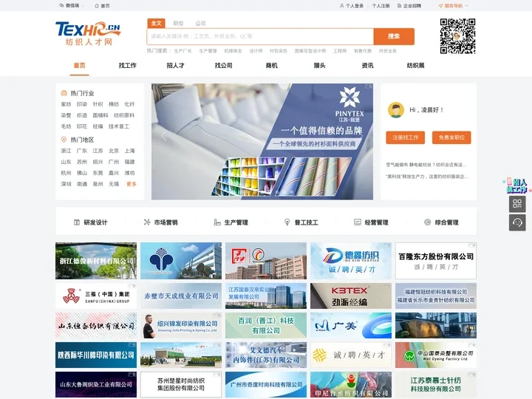Screen dimensions: 532x399
Task: Click the user avatar icon
Action: tap(396, 110)
